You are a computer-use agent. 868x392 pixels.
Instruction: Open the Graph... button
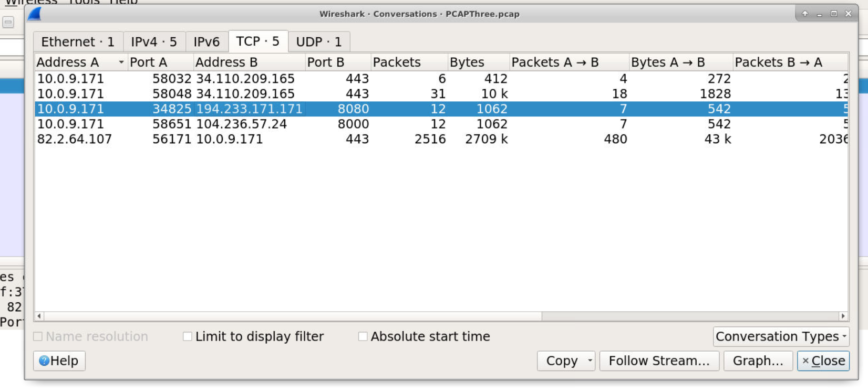(x=758, y=361)
